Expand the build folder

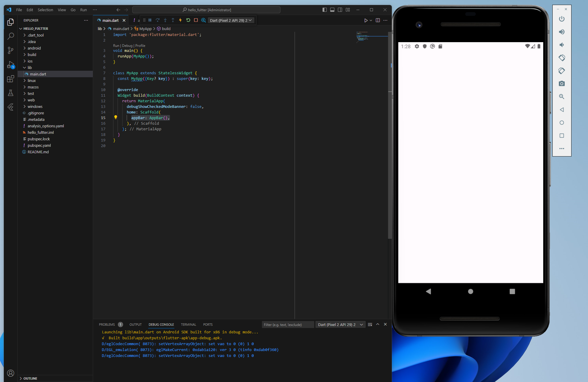tap(24, 55)
